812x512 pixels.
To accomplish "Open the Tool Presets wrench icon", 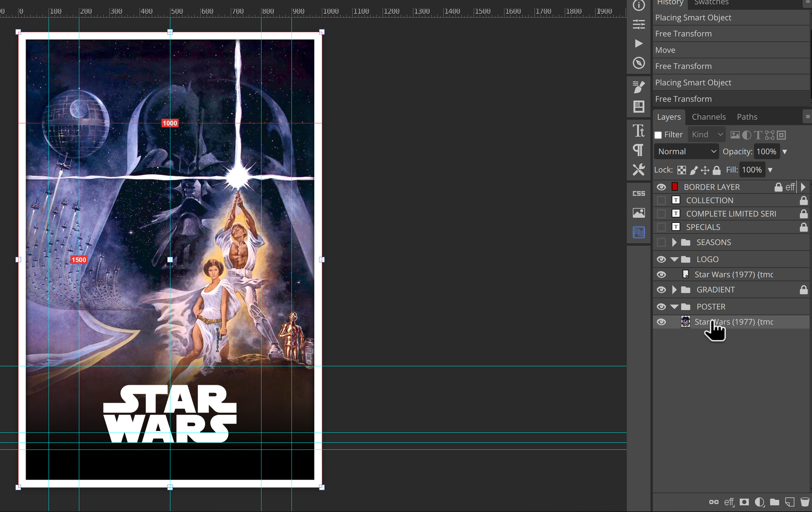I will click(639, 169).
